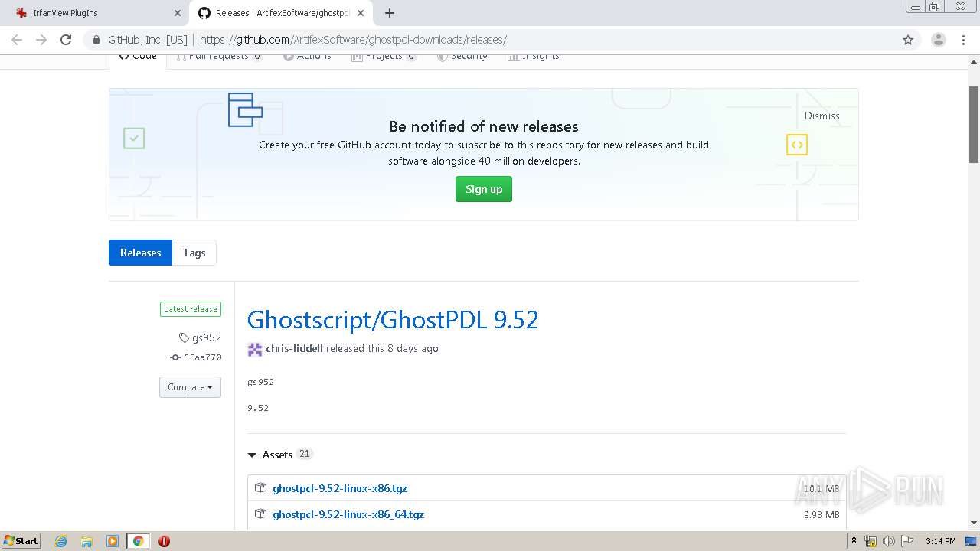Click the Action Center flag icon
This screenshot has height=551, width=980.
[x=906, y=541]
